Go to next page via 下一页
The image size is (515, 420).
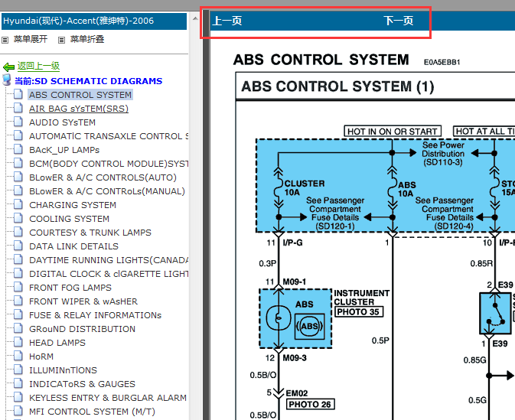399,21
